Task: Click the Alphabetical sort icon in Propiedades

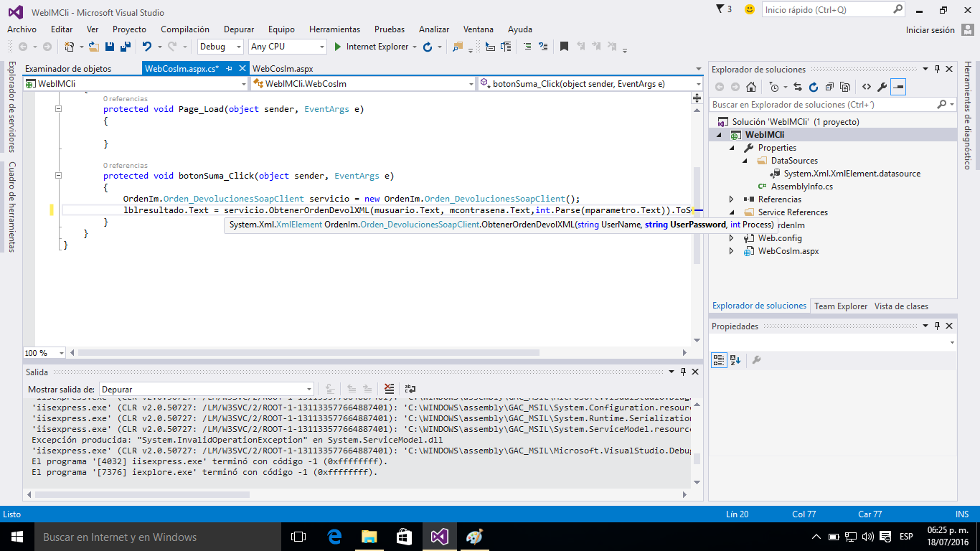Action: click(x=735, y=360)
